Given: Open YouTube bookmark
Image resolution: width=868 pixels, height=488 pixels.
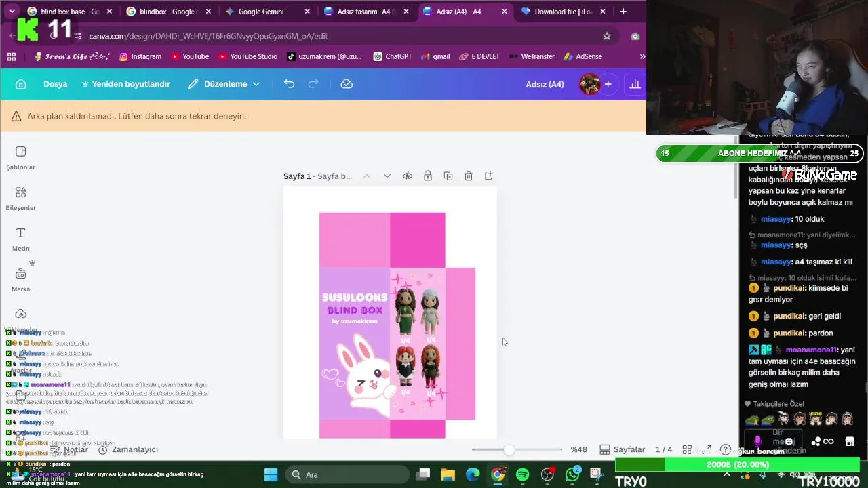Looking at the screenshot, I should click(x=190, y=57).
